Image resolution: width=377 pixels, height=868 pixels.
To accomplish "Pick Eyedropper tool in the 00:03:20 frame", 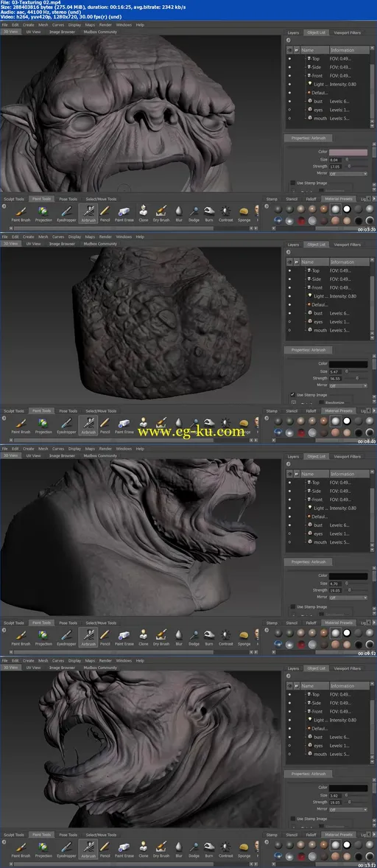I will click(x=66, y=213).
